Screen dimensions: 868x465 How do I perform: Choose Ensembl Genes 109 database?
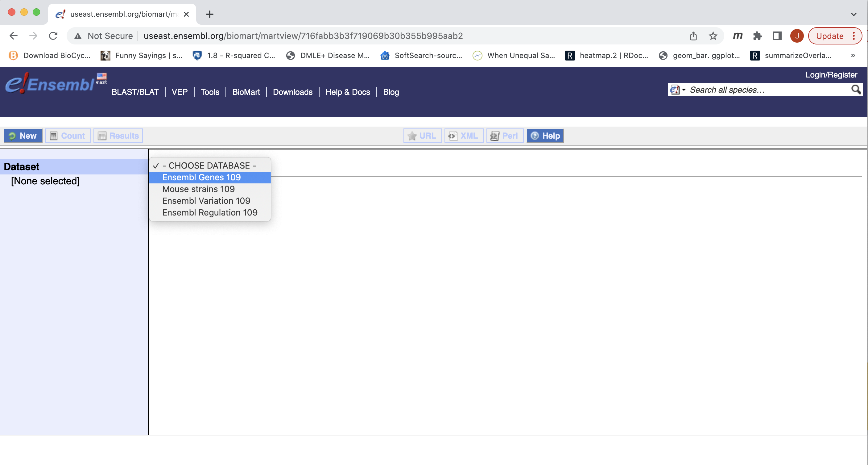tap(210, 177)
